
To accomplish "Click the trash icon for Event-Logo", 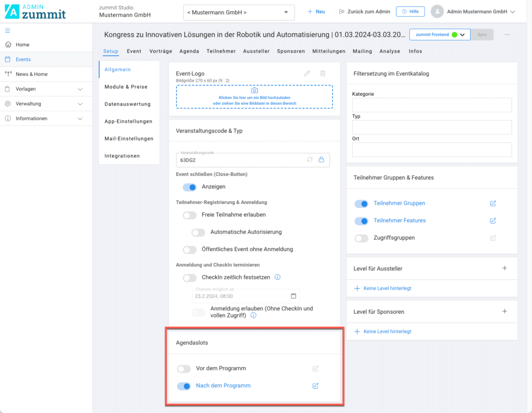I will [x=323, y=73].
